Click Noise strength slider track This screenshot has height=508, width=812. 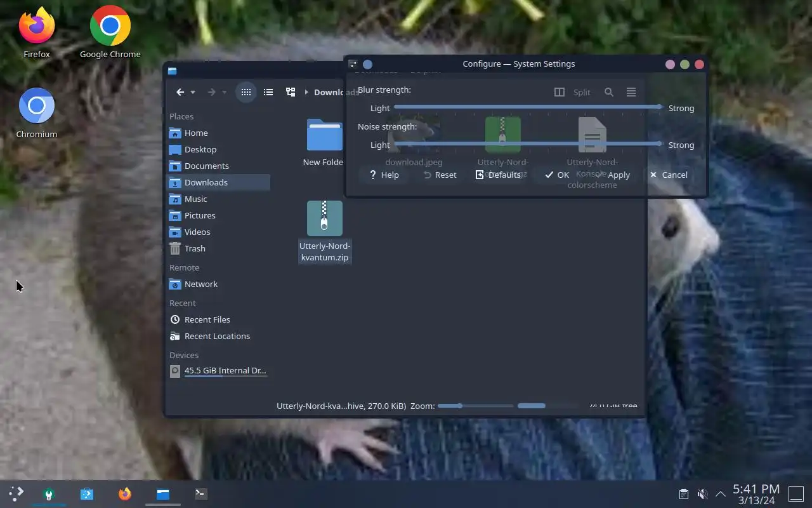(528, 145)
